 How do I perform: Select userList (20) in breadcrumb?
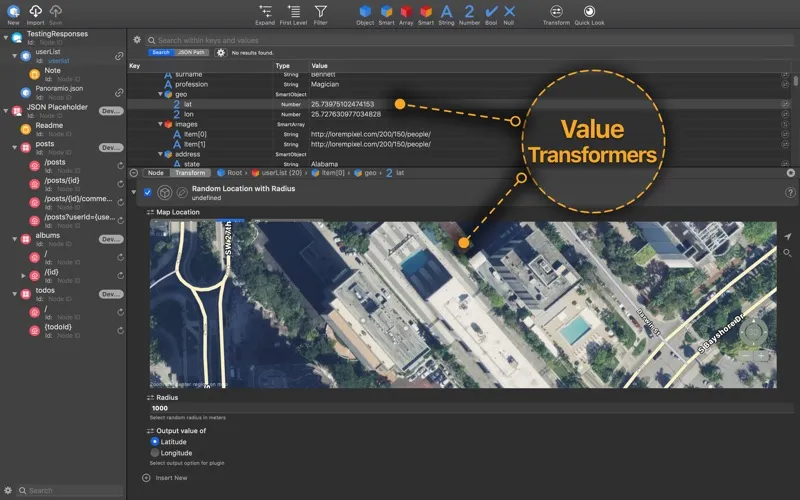(277, 173)
